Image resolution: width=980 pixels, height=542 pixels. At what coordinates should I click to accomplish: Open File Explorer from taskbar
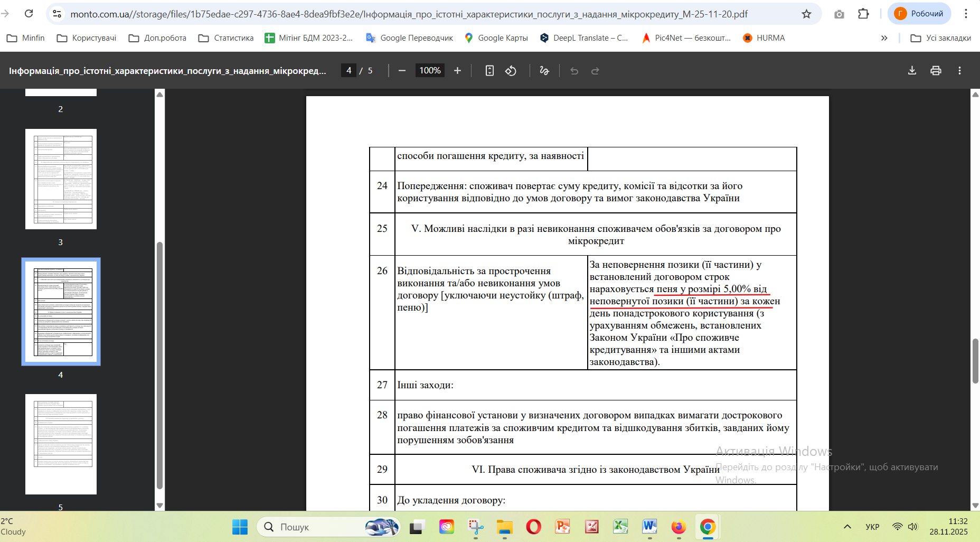pos(505,527)
